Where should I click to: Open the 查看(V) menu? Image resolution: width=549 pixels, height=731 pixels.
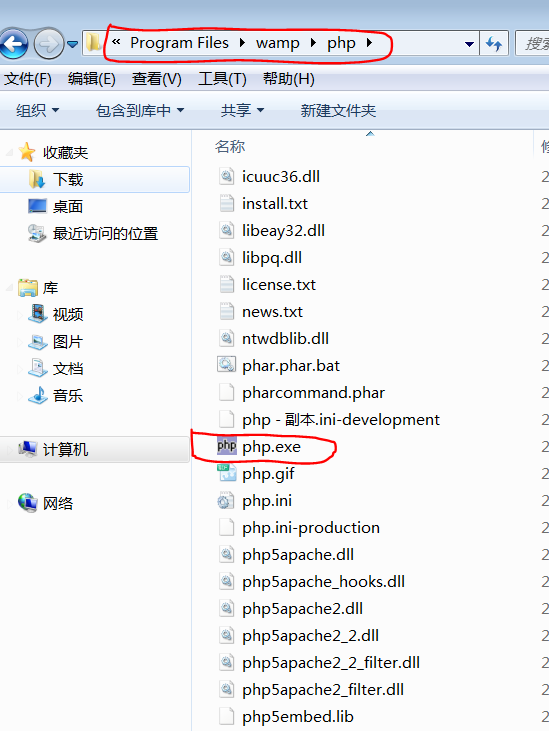pos(157,79)
